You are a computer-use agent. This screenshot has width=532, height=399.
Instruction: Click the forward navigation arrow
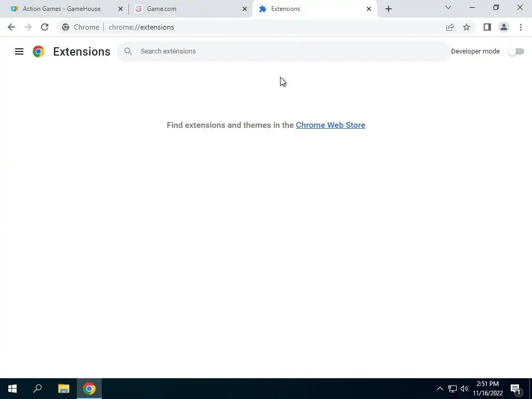click(28, 27)
